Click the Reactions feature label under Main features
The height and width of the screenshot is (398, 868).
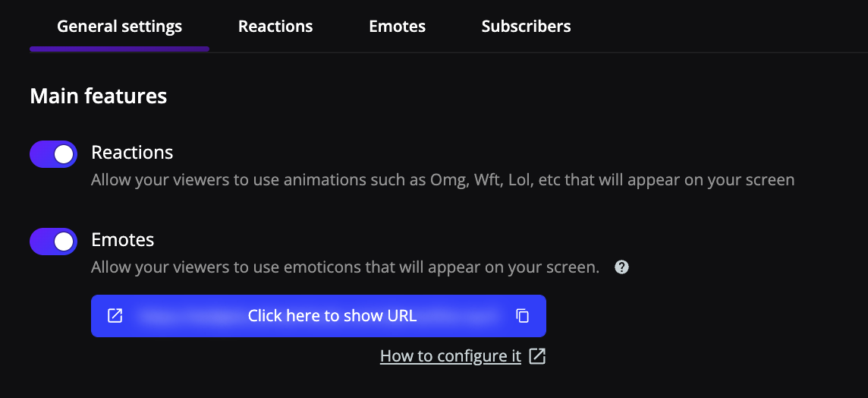tap(132, 152)
